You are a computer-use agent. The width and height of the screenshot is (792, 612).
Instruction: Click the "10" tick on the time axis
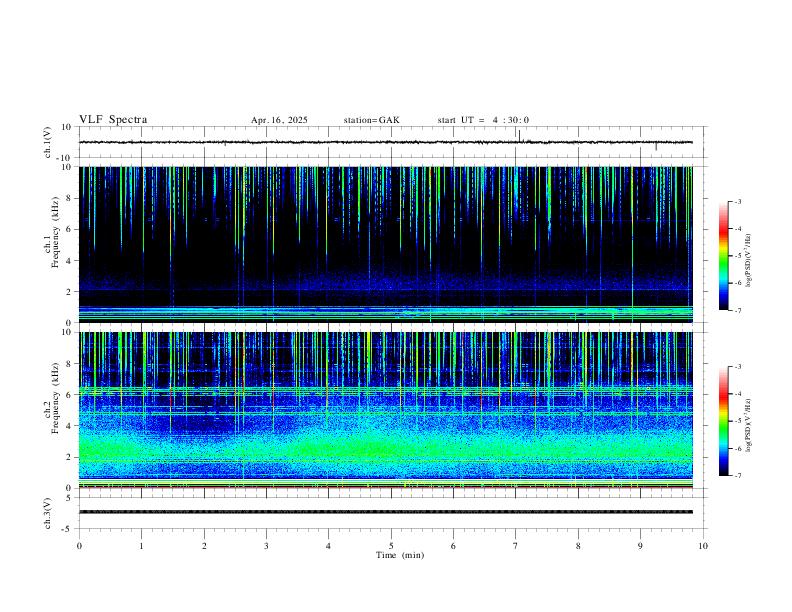click(703, 546)
